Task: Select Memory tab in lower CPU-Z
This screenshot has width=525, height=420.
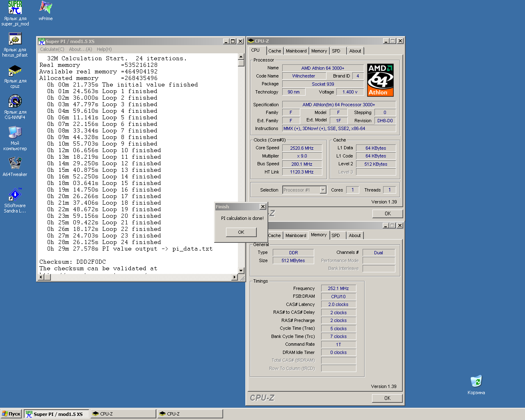Action: [319, 235]
